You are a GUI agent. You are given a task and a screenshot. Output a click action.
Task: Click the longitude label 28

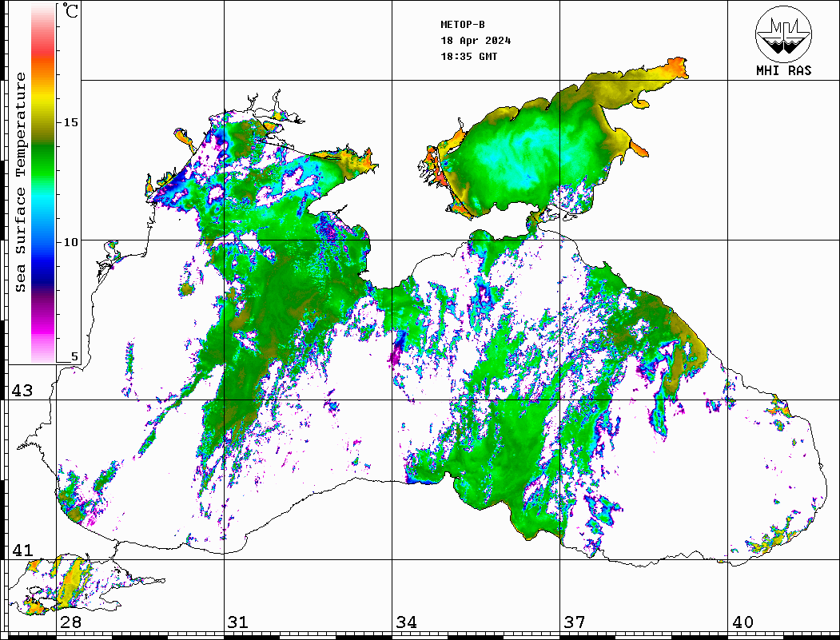tap(70, 622)
